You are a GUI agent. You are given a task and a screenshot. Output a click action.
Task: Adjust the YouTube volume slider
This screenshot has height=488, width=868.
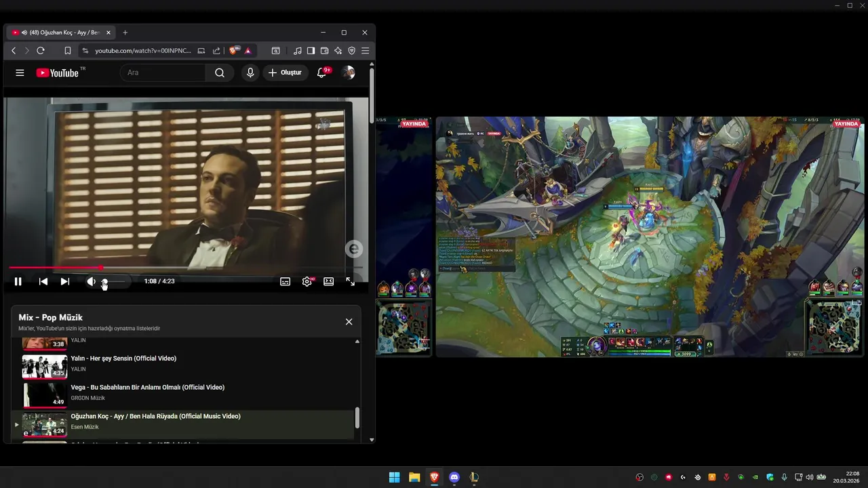tap(113, 281)
